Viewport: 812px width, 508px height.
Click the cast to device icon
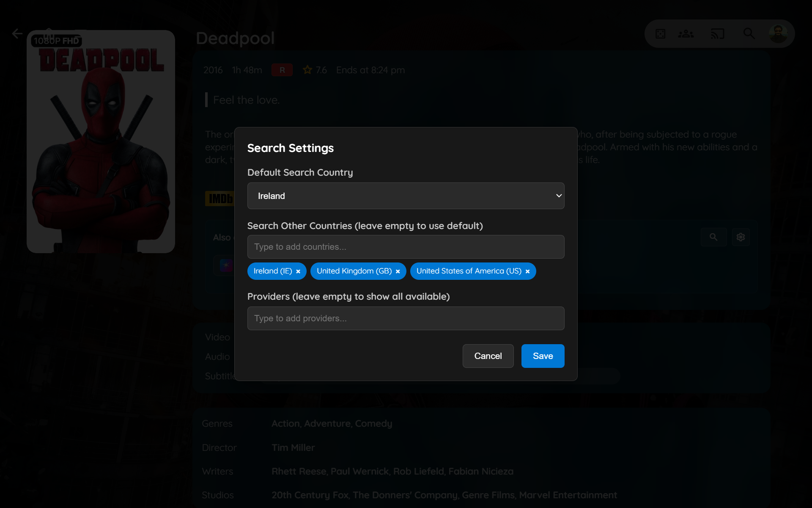[x=718, y=33]
